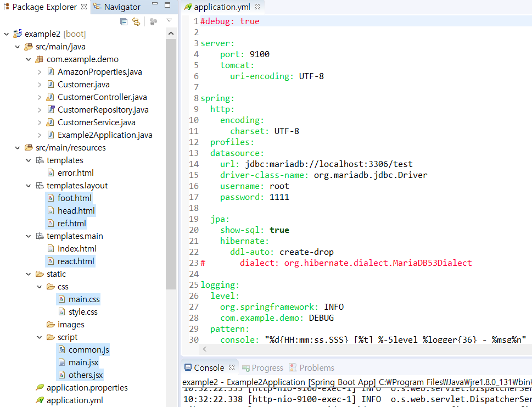Click the style.css file icon
This screenshot has width=532, height=407.
pos(61,311)
